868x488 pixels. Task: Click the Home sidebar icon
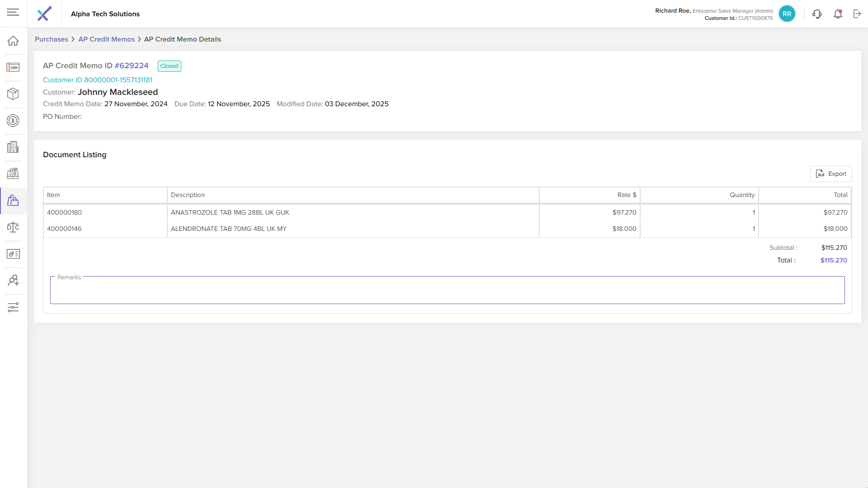tap(13, 41)
